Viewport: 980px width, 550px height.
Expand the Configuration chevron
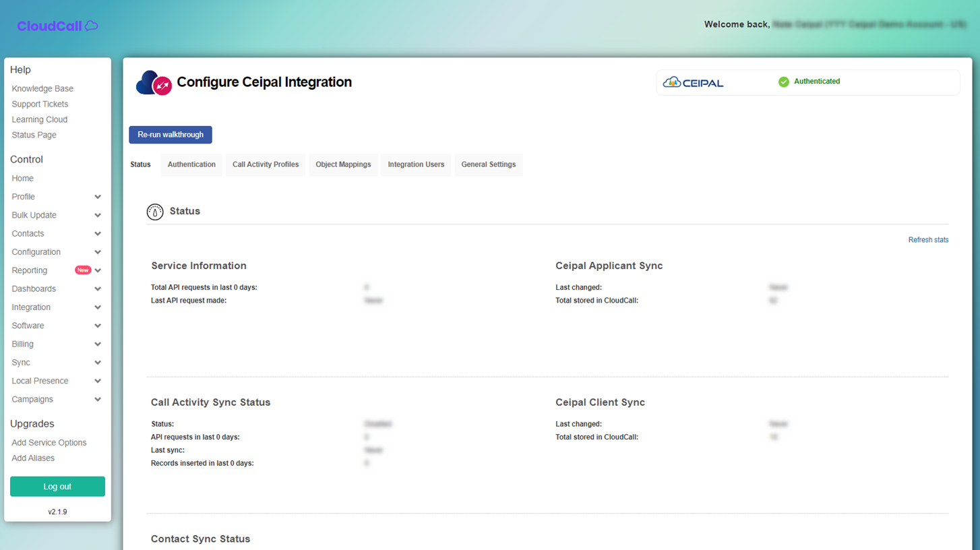(98, 252)
